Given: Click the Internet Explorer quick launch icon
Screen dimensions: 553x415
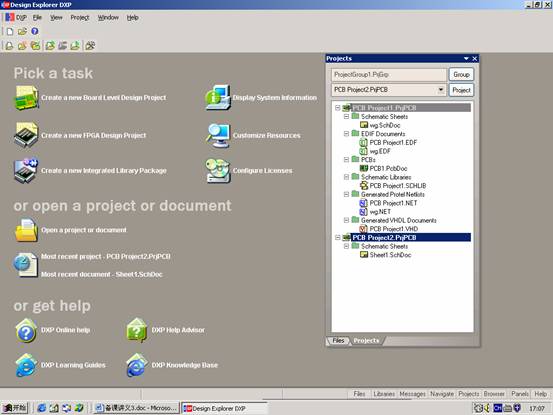Looking at the screenshot, I should pyautogui.click(x=42, y=408).
